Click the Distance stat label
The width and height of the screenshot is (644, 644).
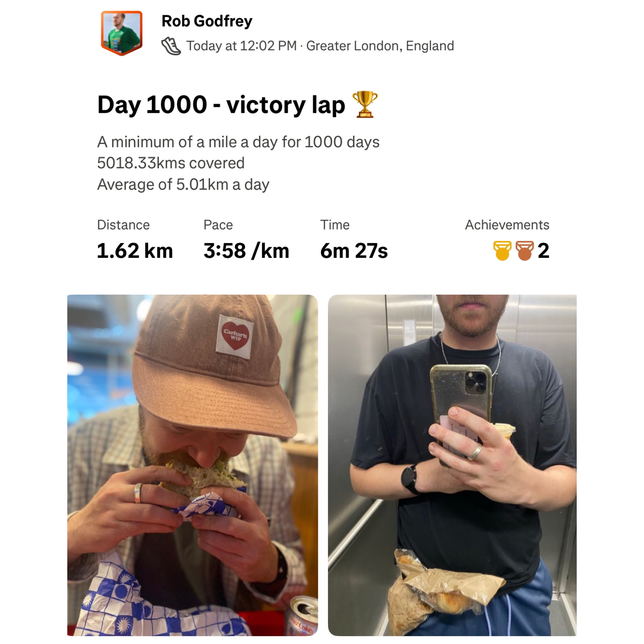click(123, 225)
